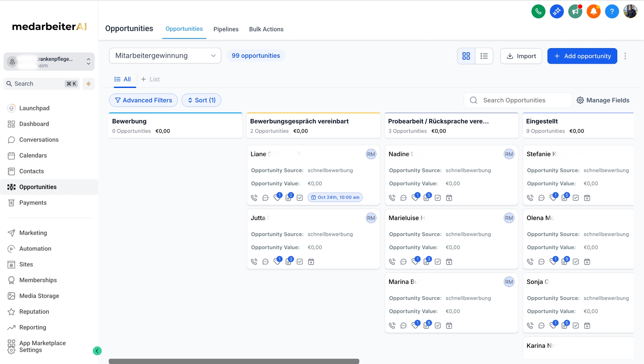644x364 pixels.
Task: Click notes icon on Nadine's card
Action: (x=426, y=198)
